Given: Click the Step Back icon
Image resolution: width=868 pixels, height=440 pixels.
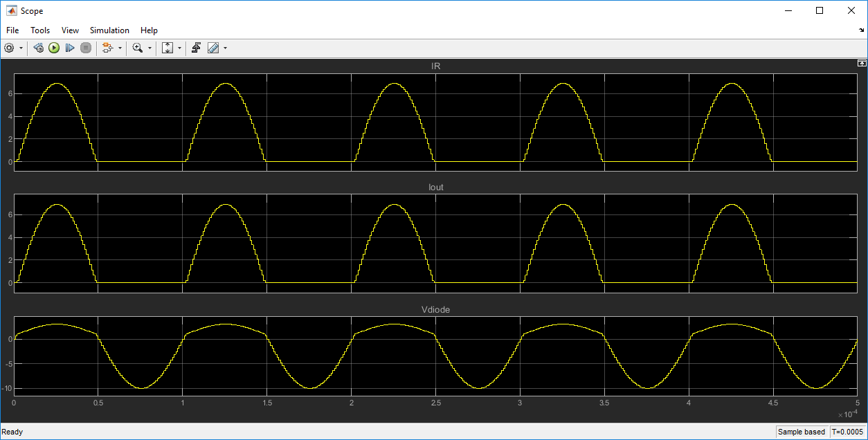Looking at the screenshot, I should [x=39, y=48].
